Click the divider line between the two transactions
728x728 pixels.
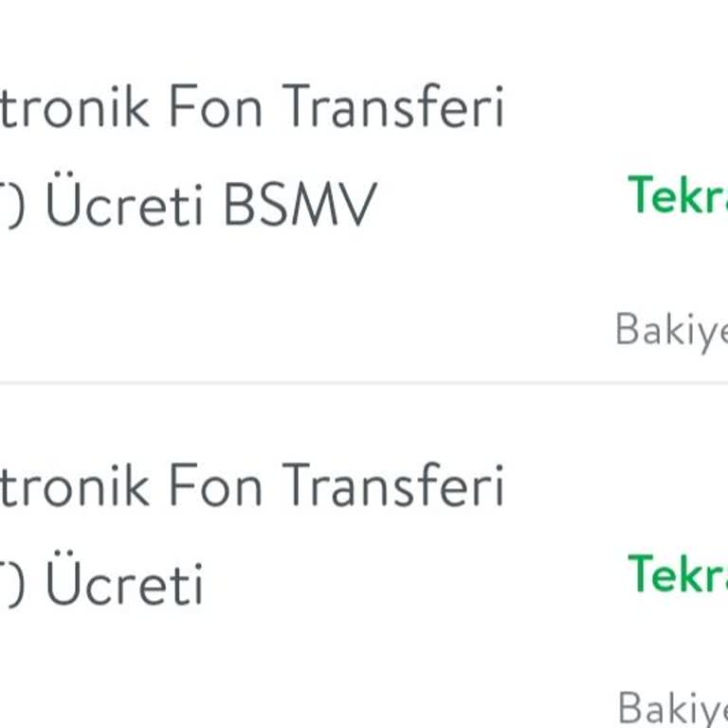coord(364,383)
